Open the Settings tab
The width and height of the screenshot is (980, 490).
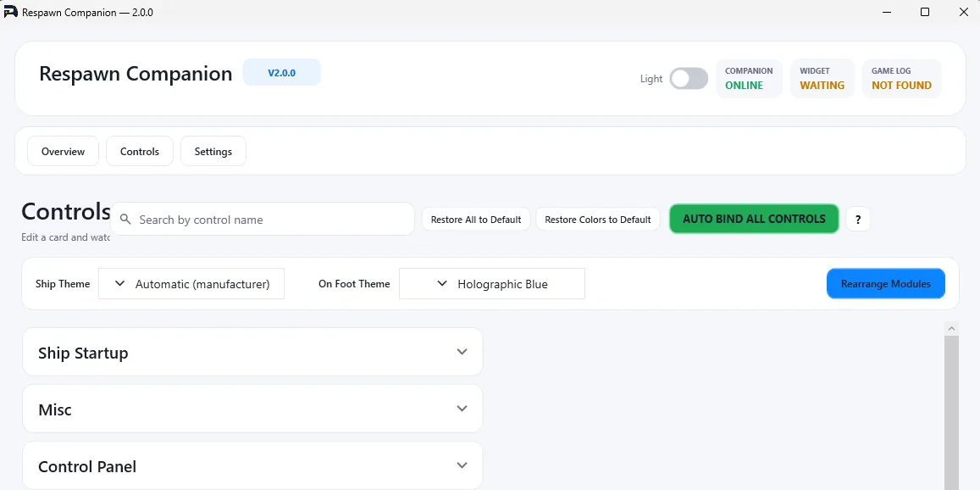(x=213, y=152)
